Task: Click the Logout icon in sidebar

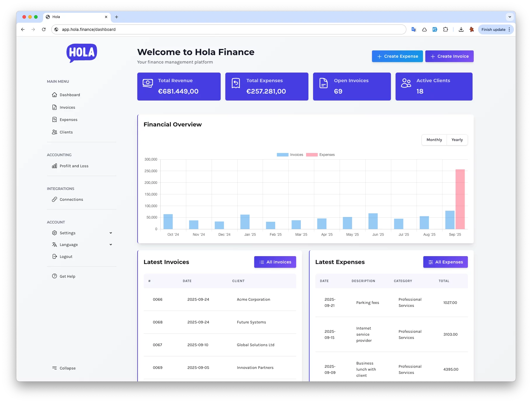Action: pos(55,256)
